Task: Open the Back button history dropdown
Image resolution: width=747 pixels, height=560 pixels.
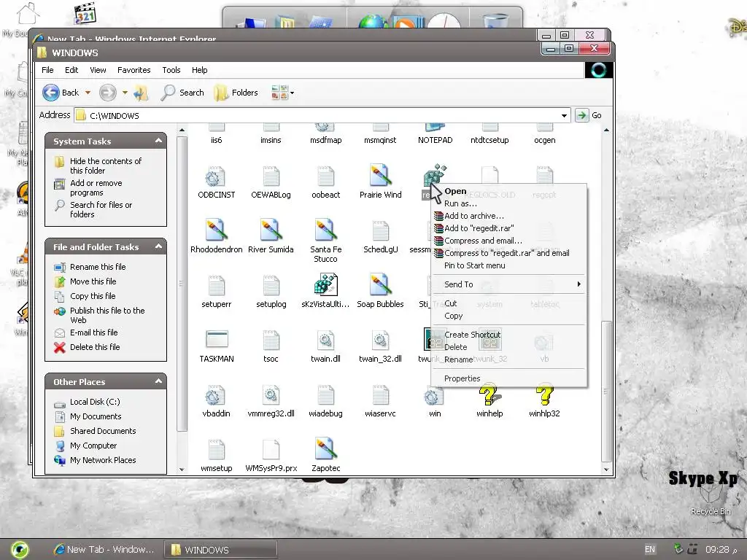Action: pos(88,93)
